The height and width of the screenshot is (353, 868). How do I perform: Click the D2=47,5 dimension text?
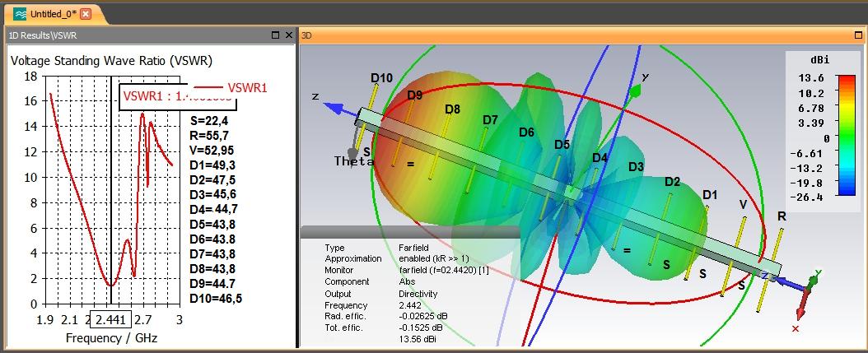(x=212, y=180)
